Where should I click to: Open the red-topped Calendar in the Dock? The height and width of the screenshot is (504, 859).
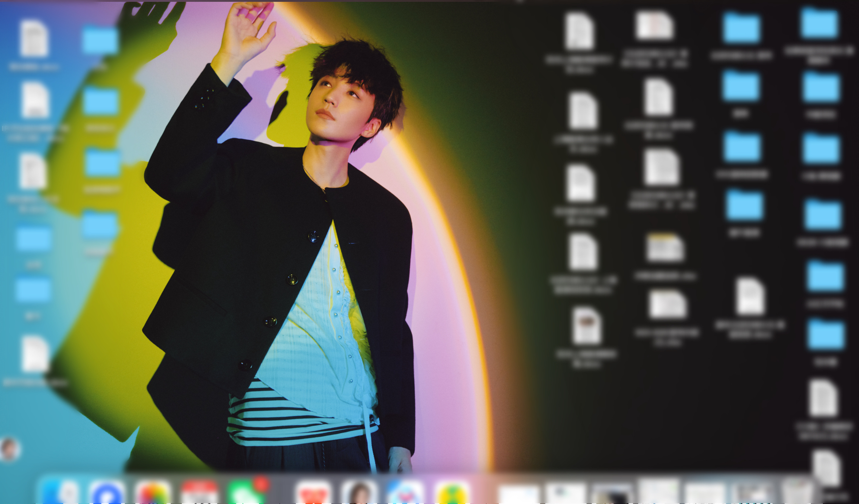coord(199,492)
